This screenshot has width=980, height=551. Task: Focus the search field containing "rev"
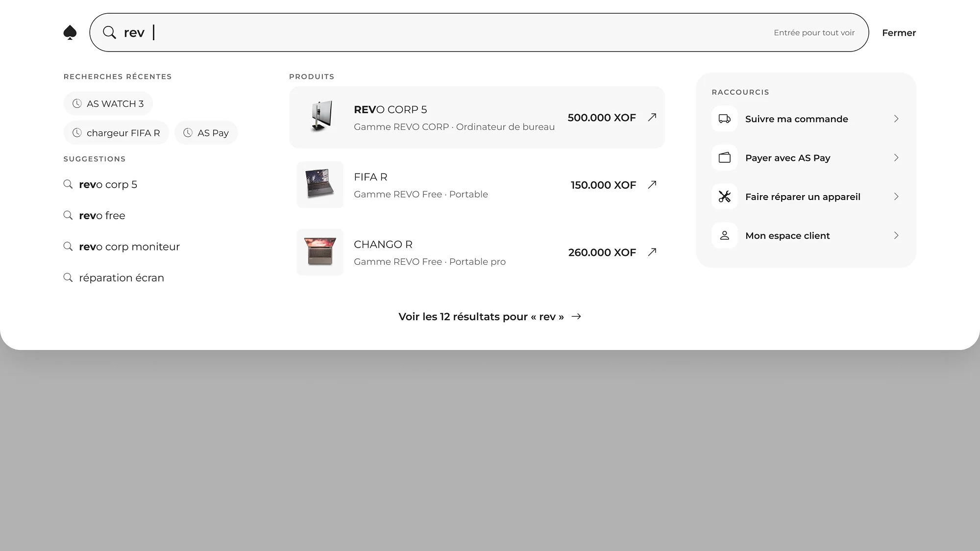tap(479, 32)
